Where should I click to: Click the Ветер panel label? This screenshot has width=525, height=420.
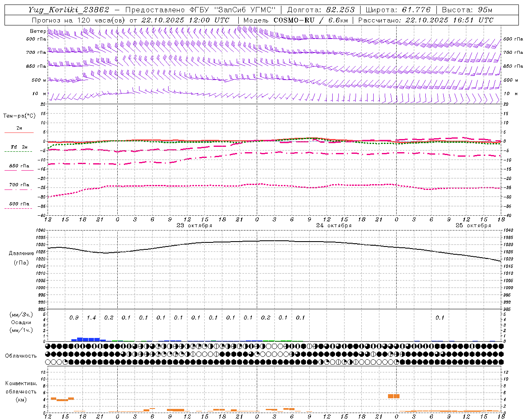pos(38,31)
